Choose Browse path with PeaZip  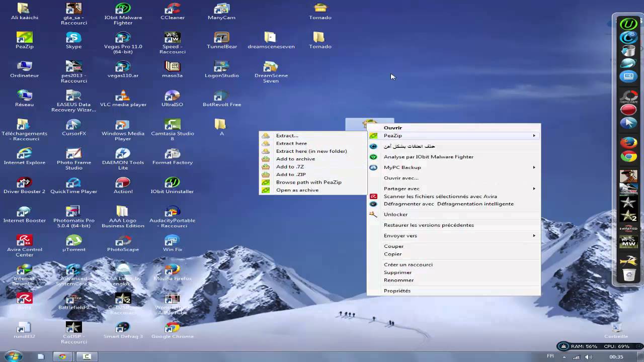click(x=313, y=183)
